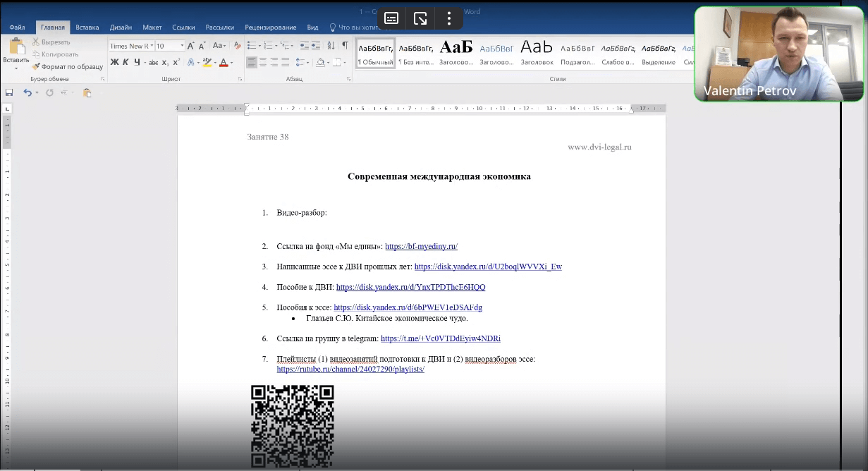This screenshot has height=471, width=868.
Task: Switch to the Рецензирование tab
Action: (271, 27)
